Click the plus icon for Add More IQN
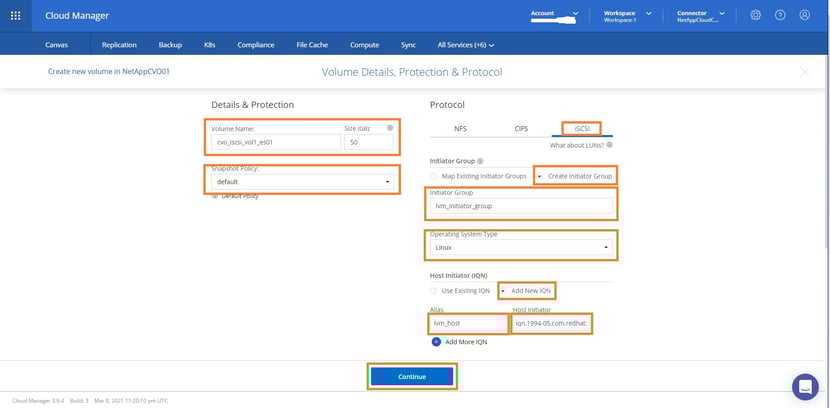Viewport: 830px width, 408px height. tap(436, 342)
